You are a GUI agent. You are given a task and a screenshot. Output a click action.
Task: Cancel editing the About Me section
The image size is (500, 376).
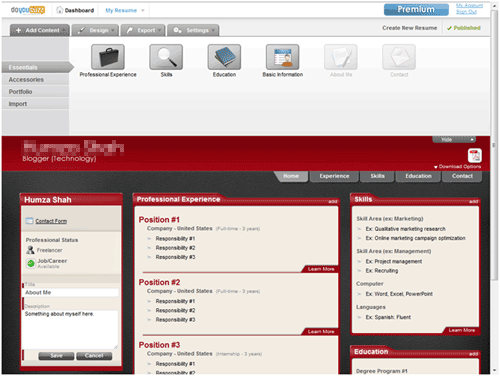pyautogui.click(x=94, y=356)
